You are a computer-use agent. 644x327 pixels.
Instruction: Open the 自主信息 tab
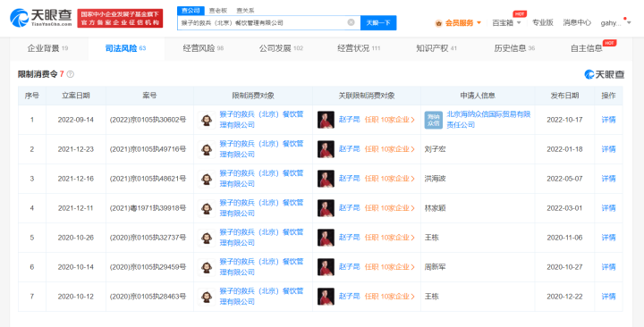tap(587, 48)
